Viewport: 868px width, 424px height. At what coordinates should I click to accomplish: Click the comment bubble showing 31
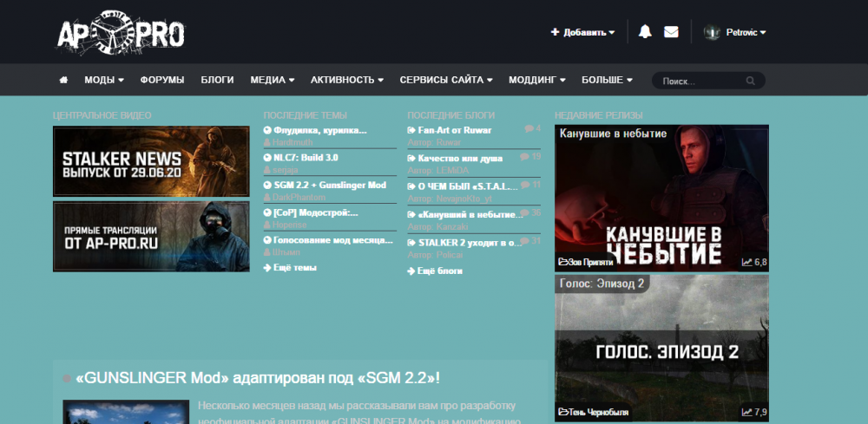point(525,241)
